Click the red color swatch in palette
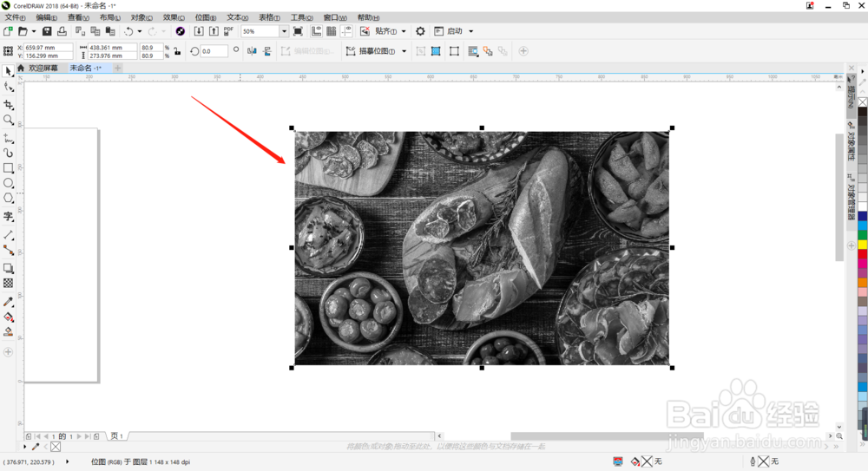 [863, 254]
